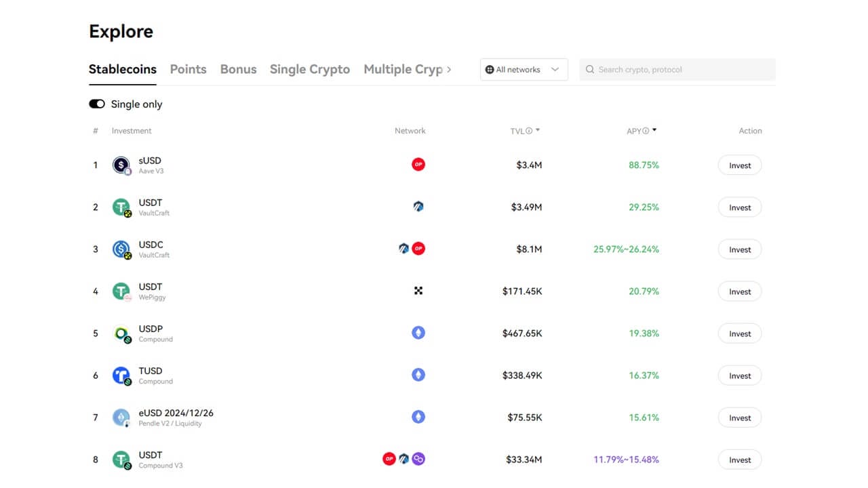Viewport: 868px width, 488px height.
Task: Toggle the Single only switch
Action: [x=97, y=104]
